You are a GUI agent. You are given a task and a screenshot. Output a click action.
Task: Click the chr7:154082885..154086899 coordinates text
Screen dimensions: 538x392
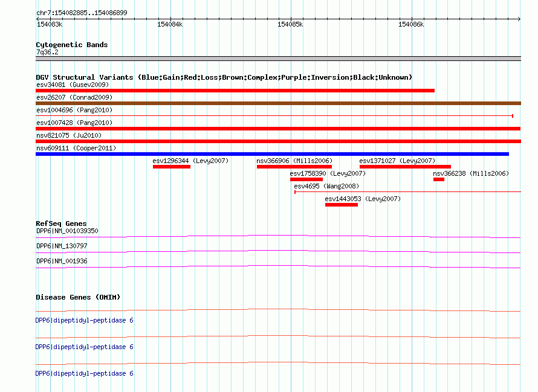pyautogui.click(x=82, y=13)
